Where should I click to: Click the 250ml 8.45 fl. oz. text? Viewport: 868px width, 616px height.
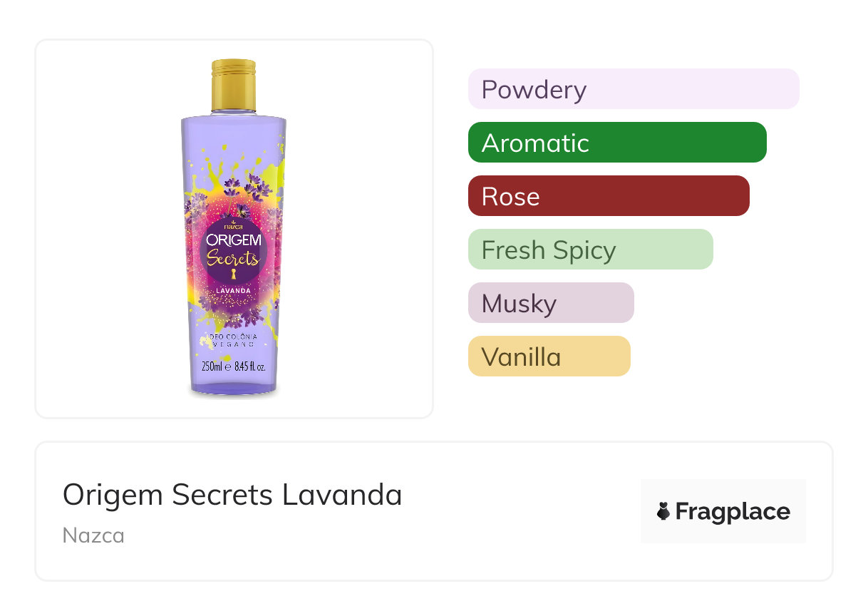click(x=233, y=368)
